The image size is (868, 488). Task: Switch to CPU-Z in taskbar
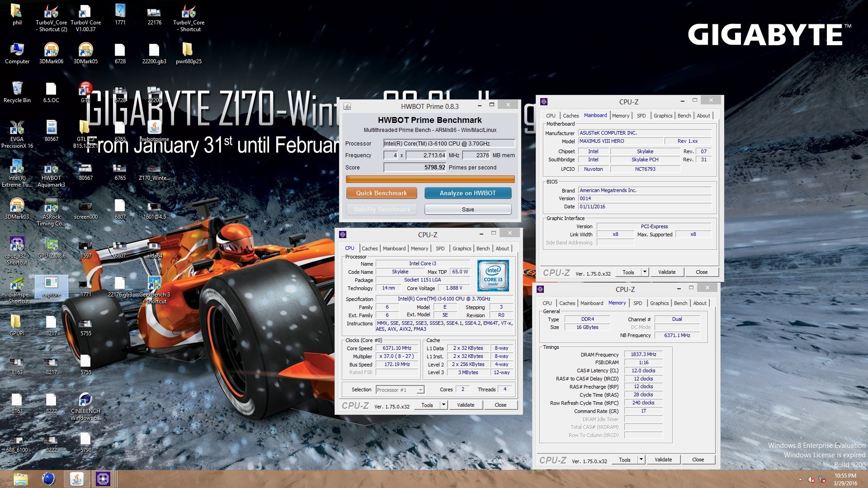click(103, 479)
